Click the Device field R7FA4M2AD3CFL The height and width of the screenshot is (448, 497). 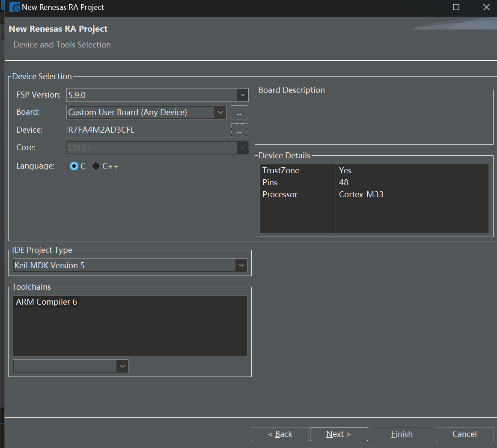coord(146,130)
